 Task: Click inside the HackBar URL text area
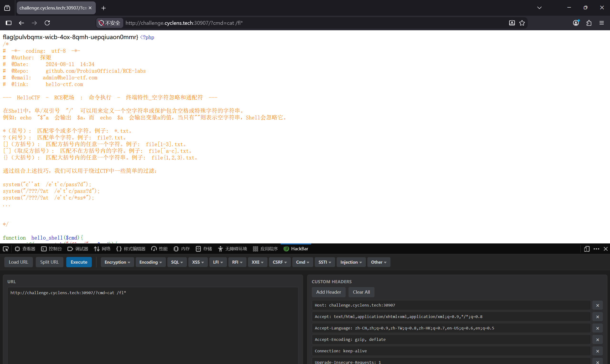click(x=153, y=326)
